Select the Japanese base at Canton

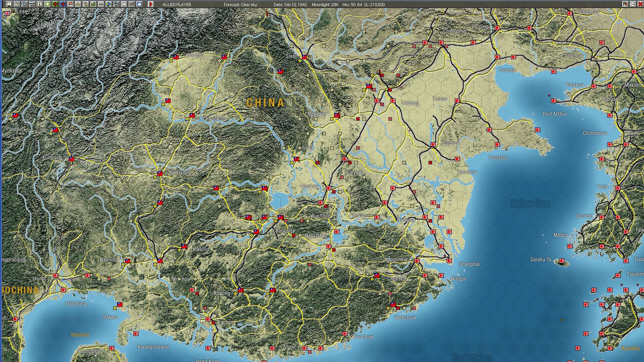[208, 319]
